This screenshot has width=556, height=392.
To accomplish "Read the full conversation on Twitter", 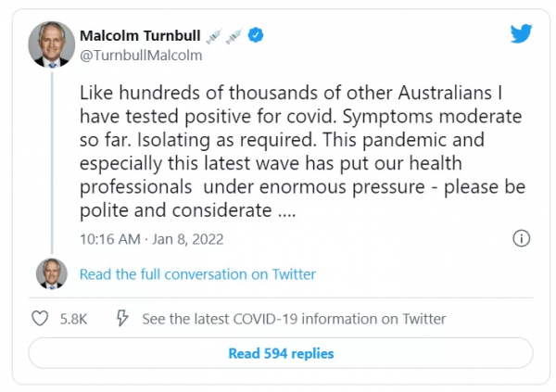I will pyautogui.click(x=197, y=274).
